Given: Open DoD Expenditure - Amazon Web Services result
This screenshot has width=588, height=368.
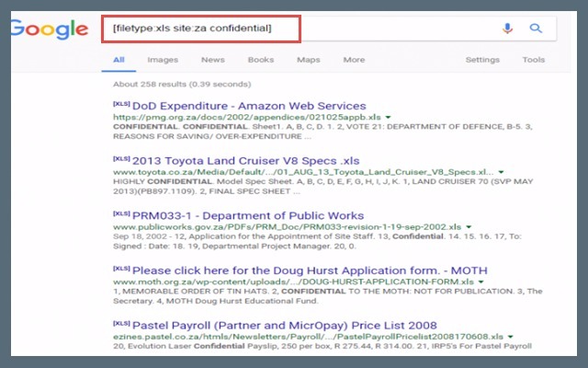Looking at the screenshot, I should tap(249, 106).
